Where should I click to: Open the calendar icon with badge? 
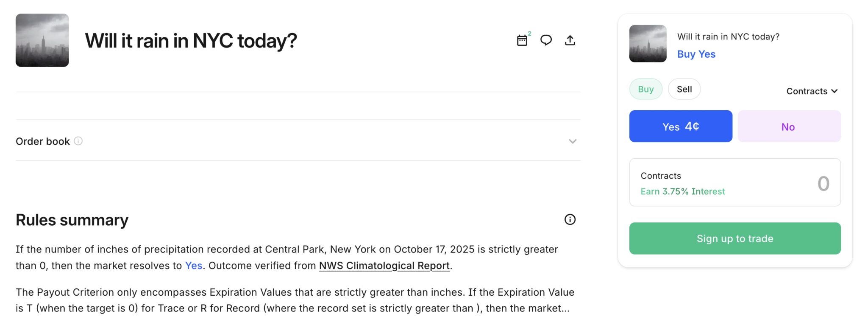coord(523,40)
